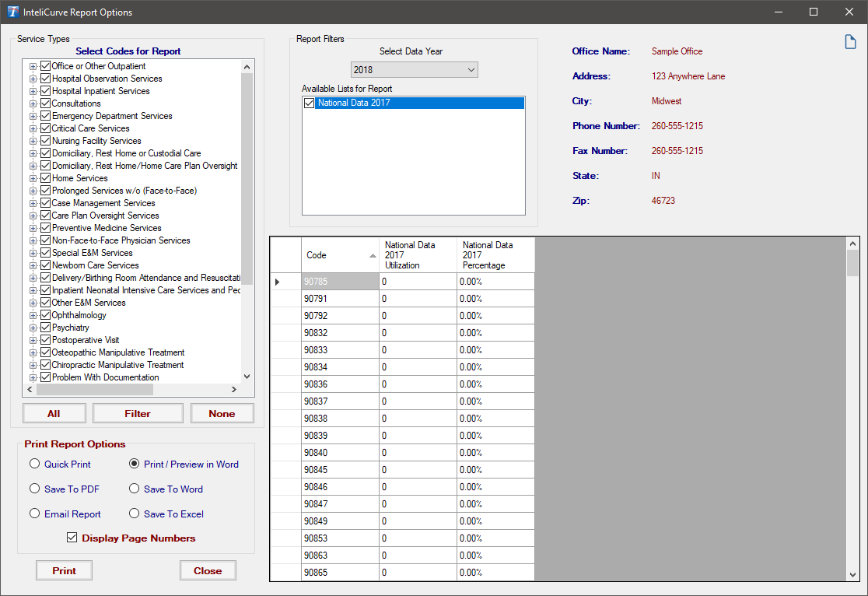The width and height of the screenshot is (868, 596).
Task: Select code cell 90832
Action: (x=341, y=333)
